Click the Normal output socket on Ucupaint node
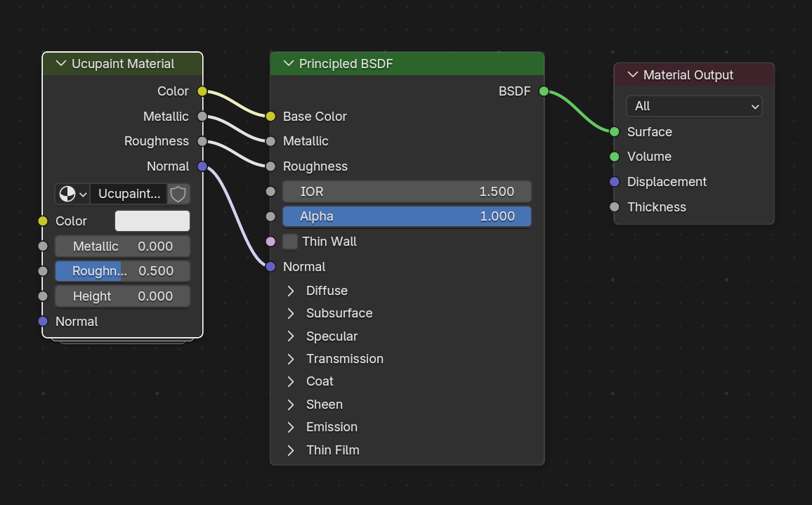Viewport: 812px width, 505px height. pos(202,166)
